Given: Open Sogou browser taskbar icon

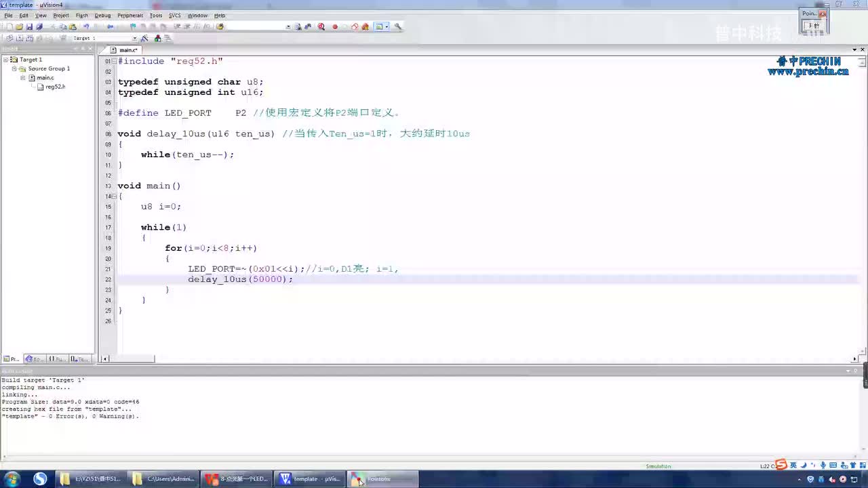Looking at the screenshot, I should [40, 479].
